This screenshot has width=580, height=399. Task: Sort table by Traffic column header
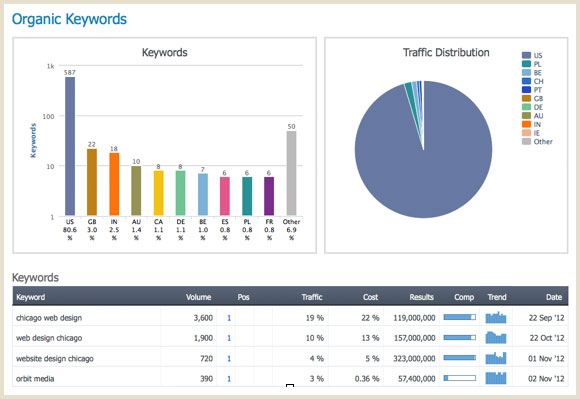312,297
